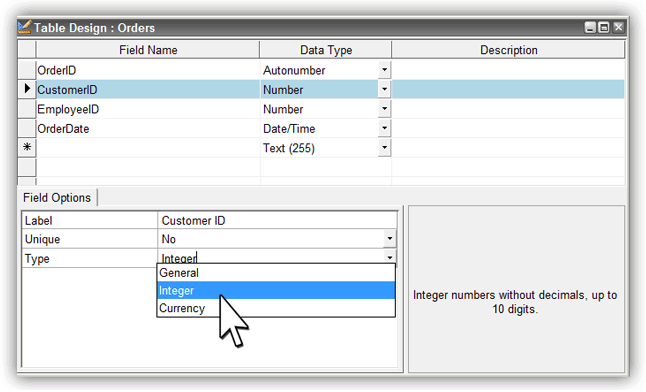Choose Currency from the Type list
646x392 pixels.
(276, 308)
